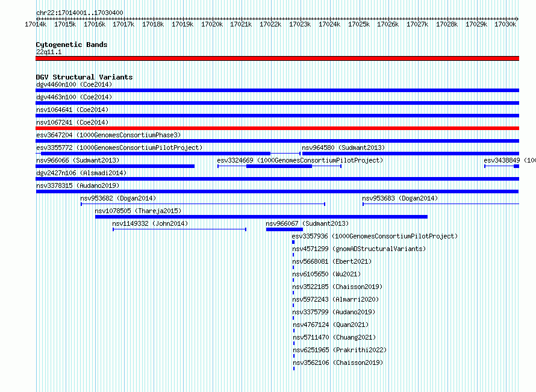
Task: Open nsv1149332 (John2014) variant label
Action: pyautogui.click(x=150, y=223)
